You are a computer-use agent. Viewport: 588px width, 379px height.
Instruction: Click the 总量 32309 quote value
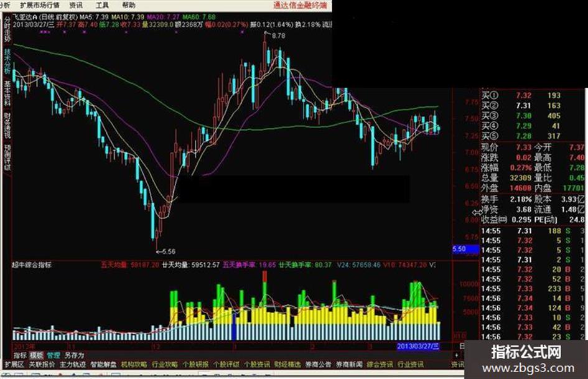click(521, 178)
